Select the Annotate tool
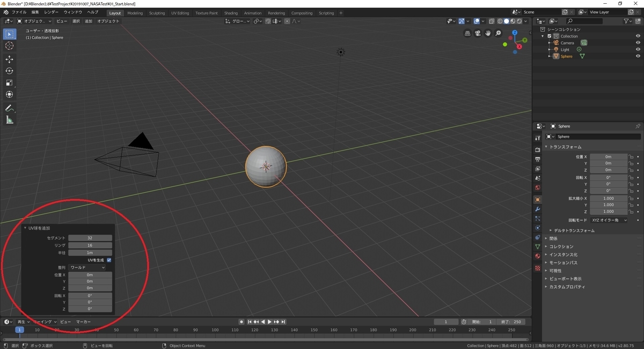644x349 pixels. [9, 108]
